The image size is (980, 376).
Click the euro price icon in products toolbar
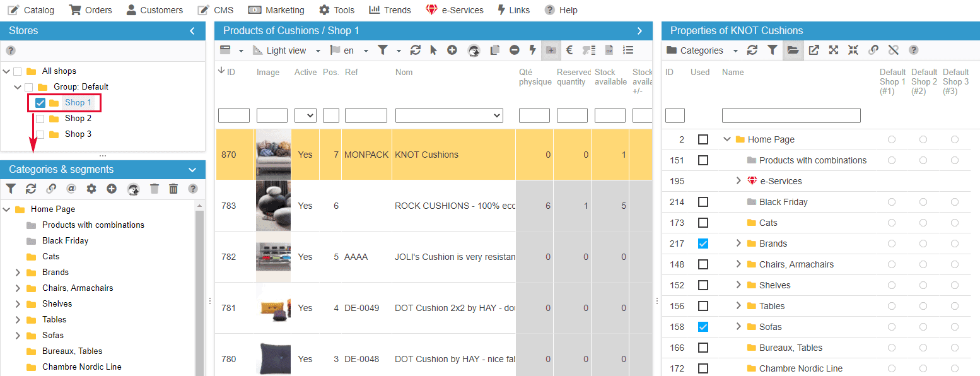[x=569, y=50]
